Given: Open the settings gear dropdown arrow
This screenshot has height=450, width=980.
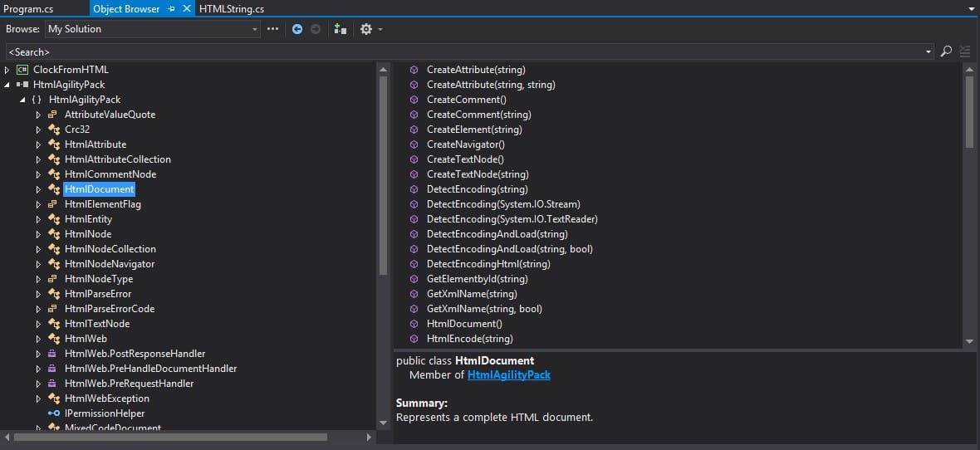Looking at the screenshot, I should click(x=380, y=29).
